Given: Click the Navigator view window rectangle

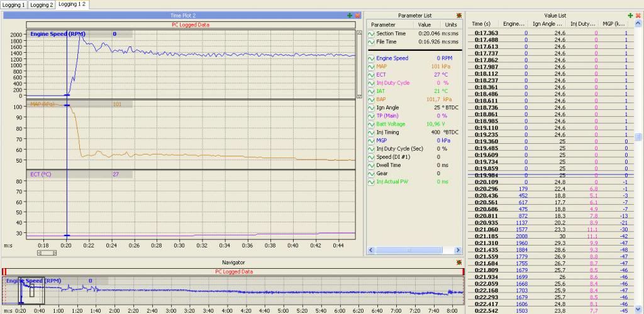Looking at the screenshot, I should coord(31,291).
